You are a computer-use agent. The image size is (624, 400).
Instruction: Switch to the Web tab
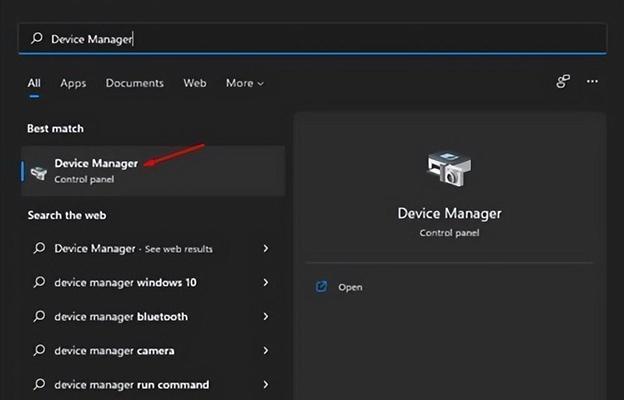pyautogui.click(x=195, y=83)
